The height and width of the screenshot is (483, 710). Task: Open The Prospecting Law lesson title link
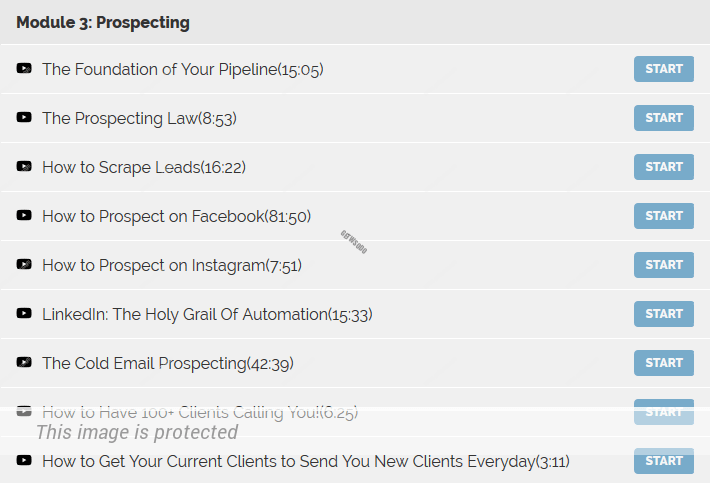coord(139,118)
